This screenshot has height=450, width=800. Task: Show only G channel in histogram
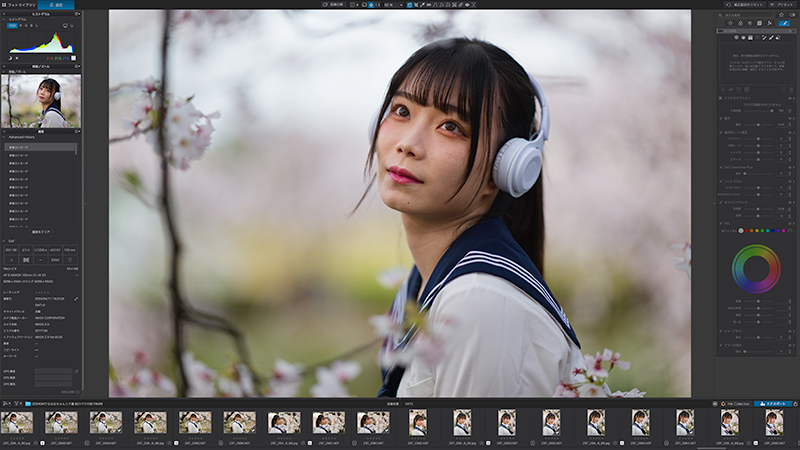tap(26, 26)
